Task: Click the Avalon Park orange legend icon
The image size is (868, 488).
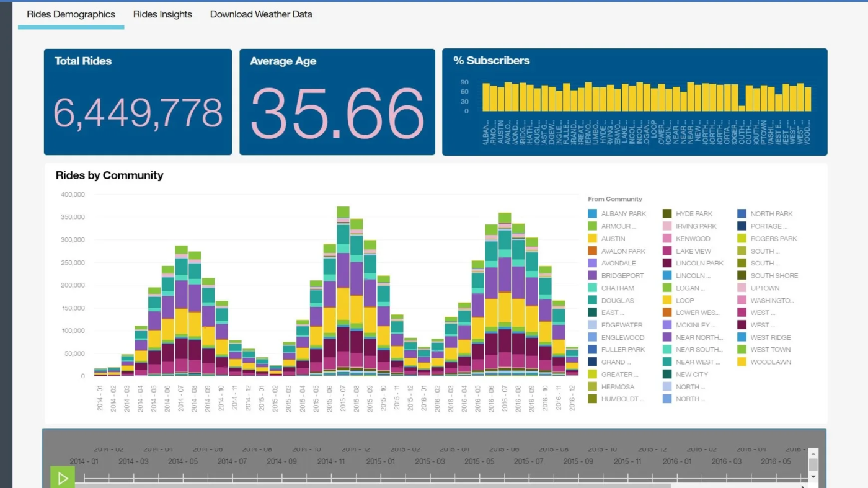Action: pos(593,251)
